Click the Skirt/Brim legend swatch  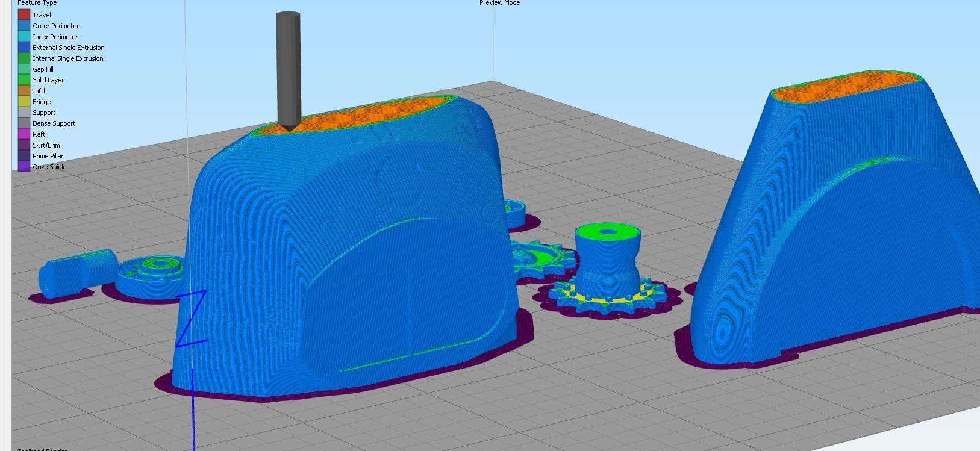[x=24, y=145]
